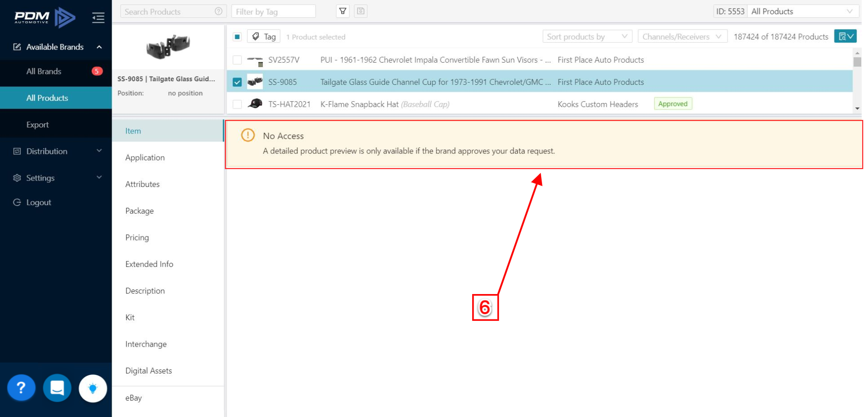This screenshot has height=417, width=868.
Task: Click the No Access warning icon
Action: 248,135
